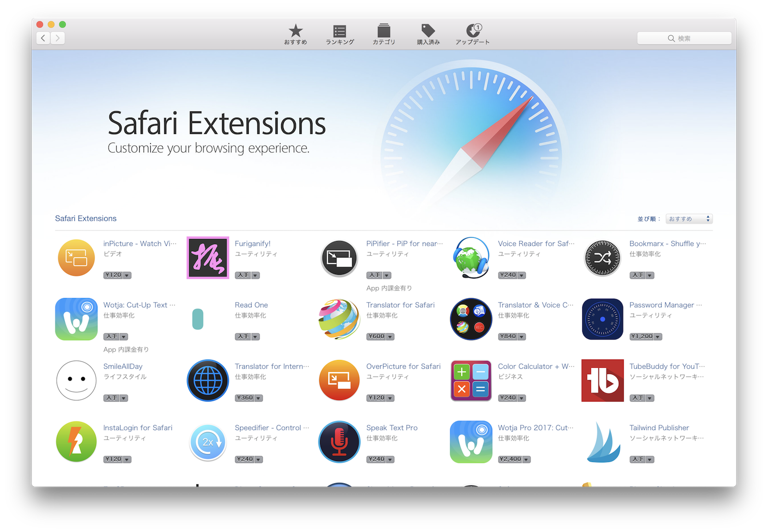The height and width of the screenshot is (532, 768).
Task: Switch to the アップデート (Updates) tab
Action: click(473, 35)
